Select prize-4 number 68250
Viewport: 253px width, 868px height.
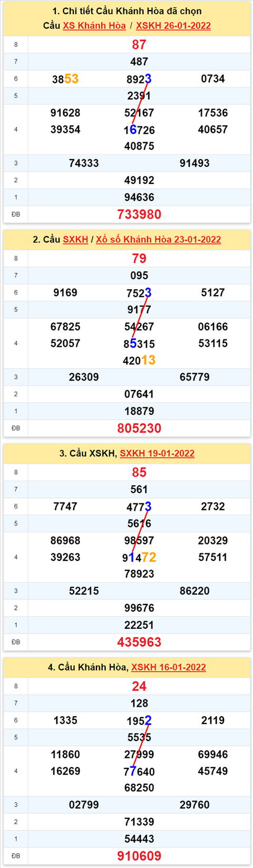click(139, 788)
